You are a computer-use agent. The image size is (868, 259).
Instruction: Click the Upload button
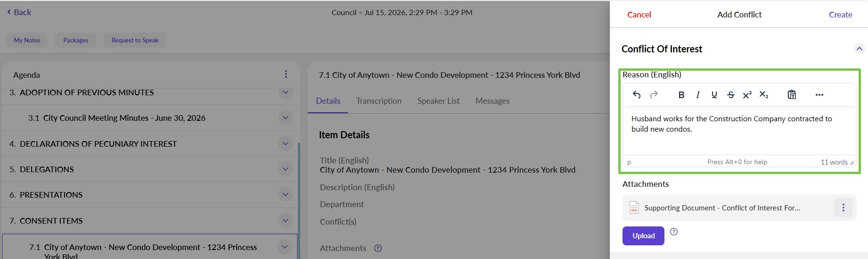click(643, 236)
